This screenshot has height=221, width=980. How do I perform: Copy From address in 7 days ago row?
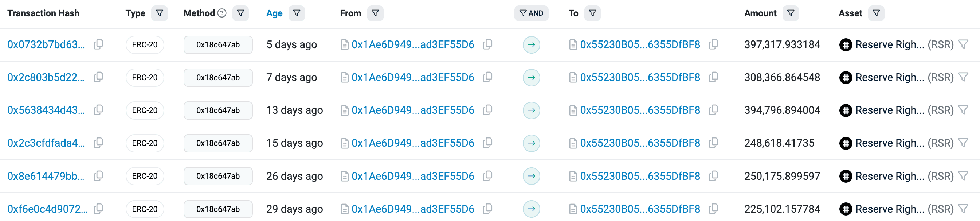point(487,77)
